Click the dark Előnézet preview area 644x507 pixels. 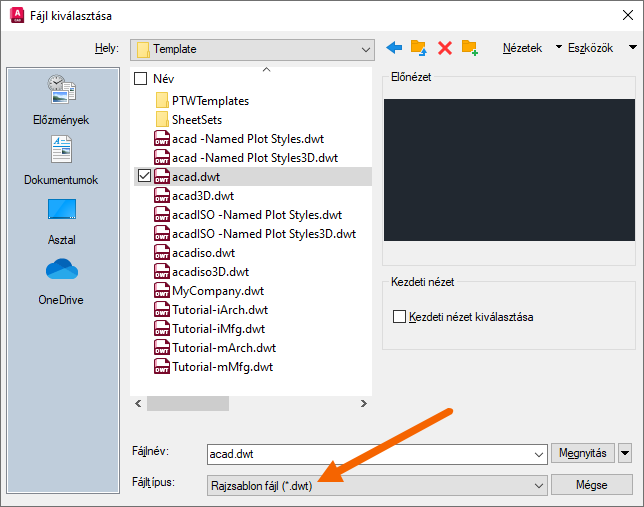click(509, 170)
